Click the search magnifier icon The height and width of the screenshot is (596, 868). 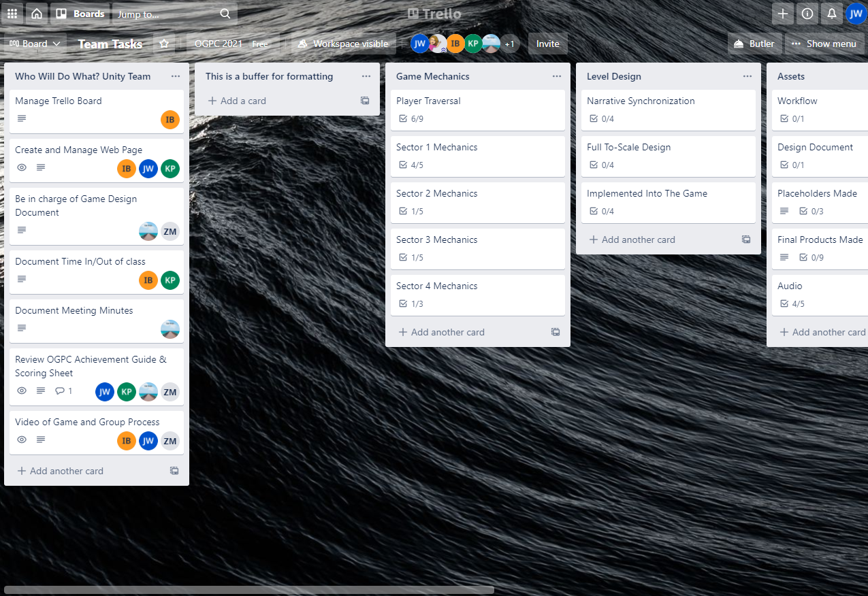tap(225, 13)
